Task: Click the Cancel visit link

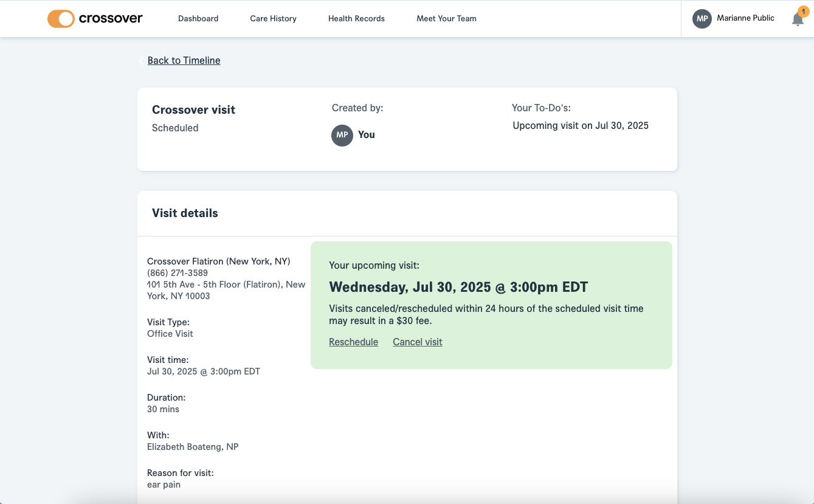Action: pos(418,342)
